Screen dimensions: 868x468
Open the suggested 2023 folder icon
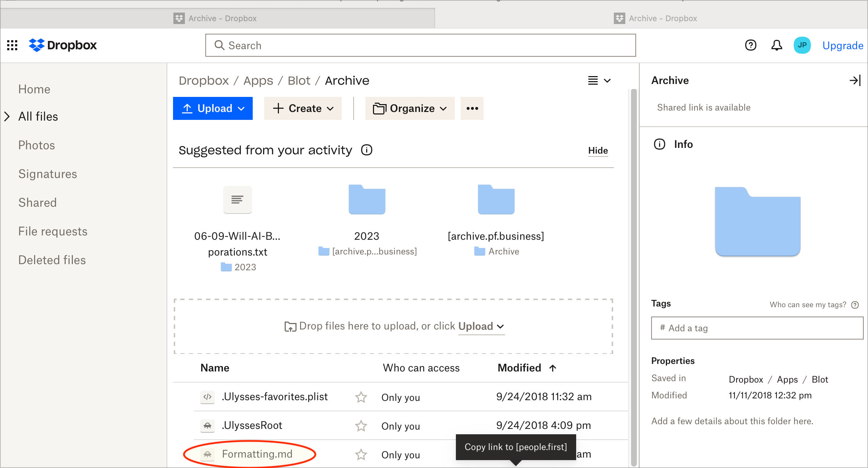367,200
